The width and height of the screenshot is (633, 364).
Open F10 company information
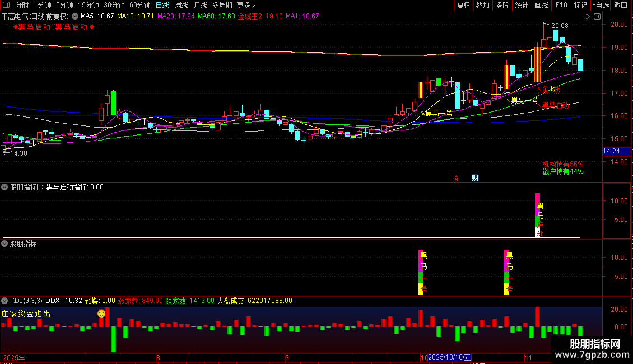pyautogui.click(x=561, y=5)
